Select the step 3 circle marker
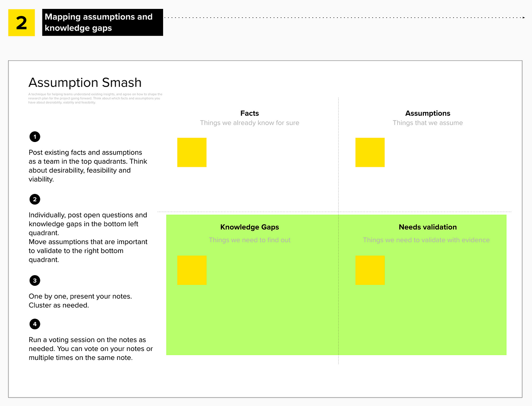Viewport: 532px width, 406px height. (34, 280)
